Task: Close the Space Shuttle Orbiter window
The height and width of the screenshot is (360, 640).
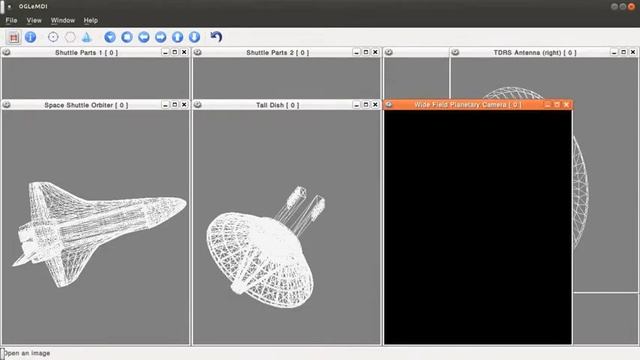Action: (x=184, y=105)
